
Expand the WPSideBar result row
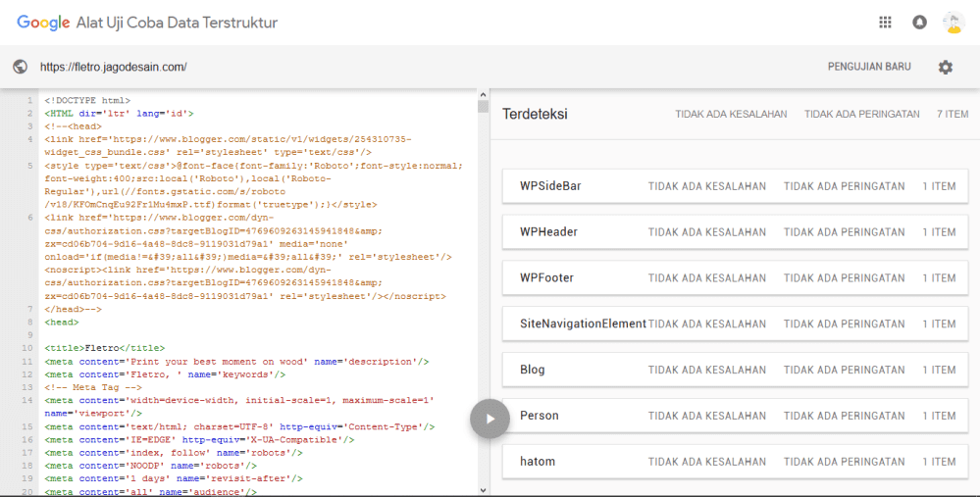(735, 186)
